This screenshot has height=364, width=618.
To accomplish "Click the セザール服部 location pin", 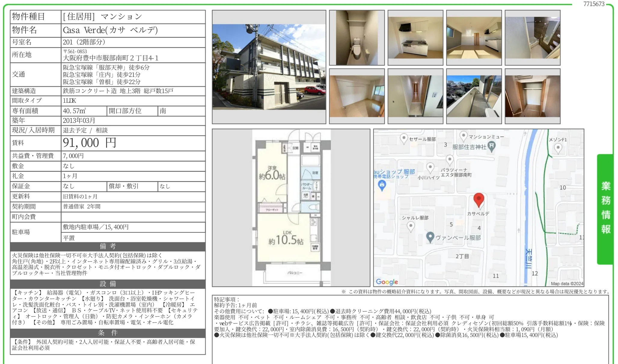I will [404, 139].
